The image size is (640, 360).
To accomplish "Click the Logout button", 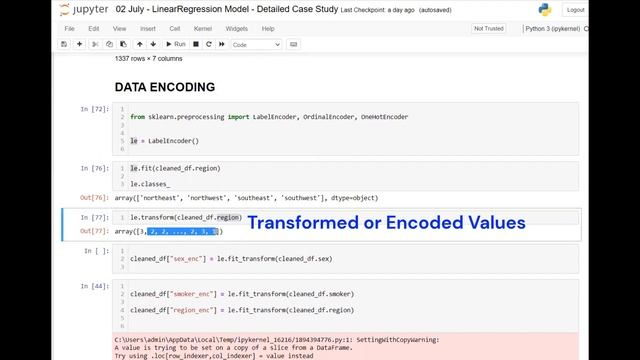I will coord(576,10).
